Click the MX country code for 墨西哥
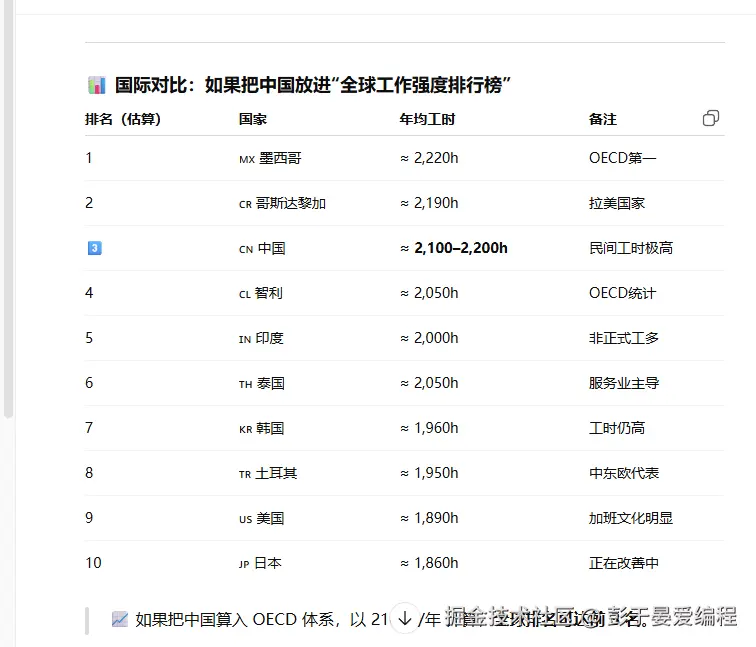 [247, 159]
